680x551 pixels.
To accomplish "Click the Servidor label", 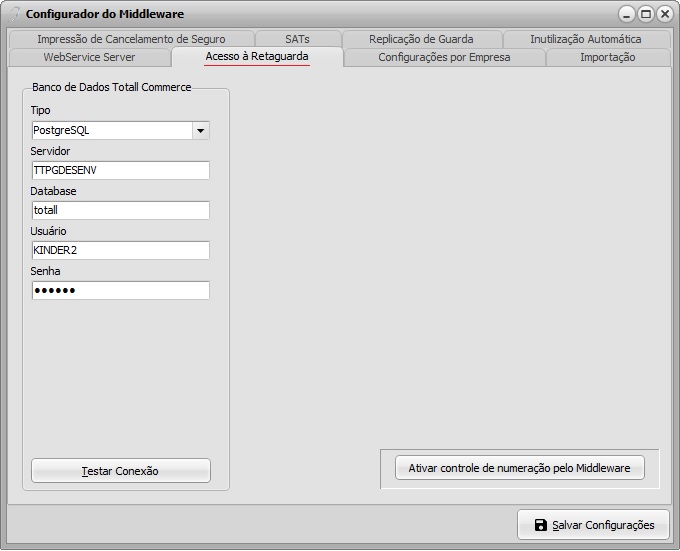I will 50,151.
